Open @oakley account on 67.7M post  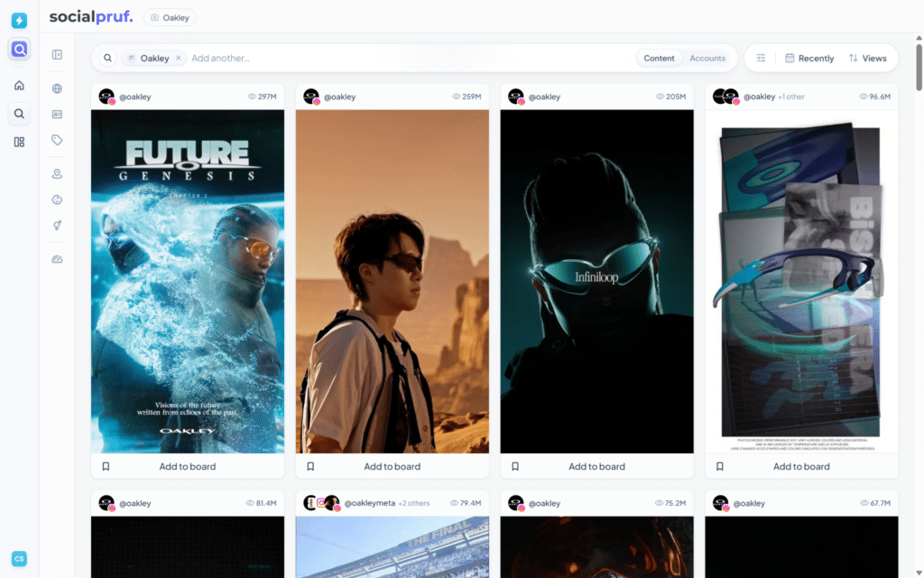coord(749,503)
